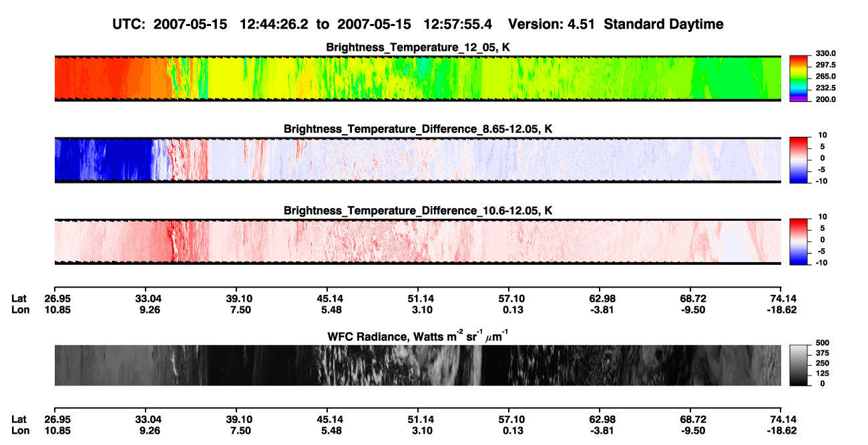868x445 pixels.
Task: Click the UTC: label in header
Action: pyautogui.click(x=130, y=24)
